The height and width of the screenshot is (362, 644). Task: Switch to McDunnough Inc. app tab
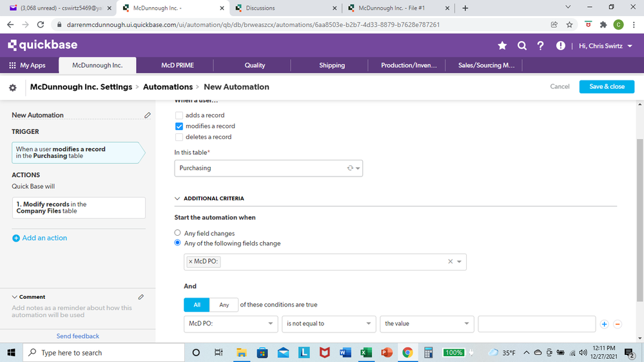[x=97, y=65]
